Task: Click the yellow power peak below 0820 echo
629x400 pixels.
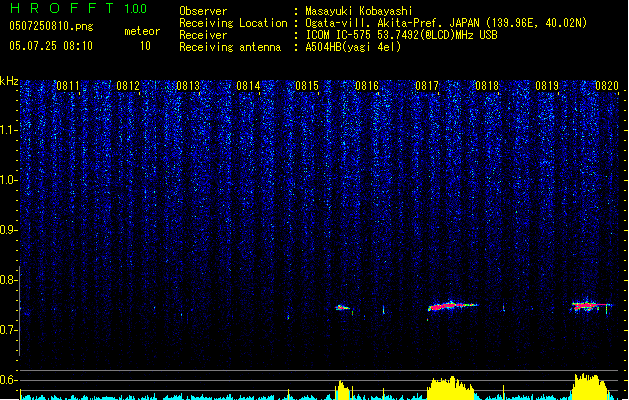Action: click(590, 387)
